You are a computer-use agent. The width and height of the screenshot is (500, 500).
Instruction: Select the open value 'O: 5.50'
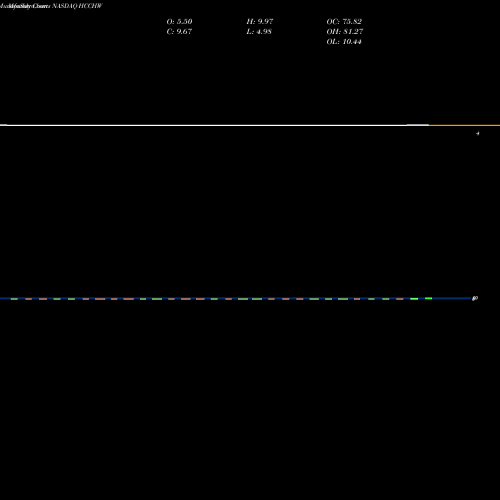(179, 21)
